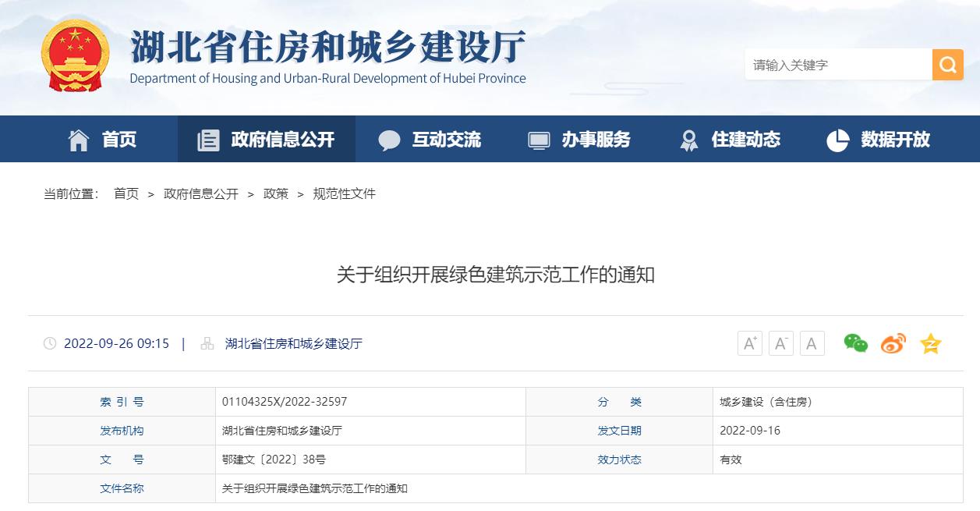Image resolution: width=980 pixels, height=511 pixels.
Task: Open the 办事服务 navigation menu
Action: (x=579, y=140)
